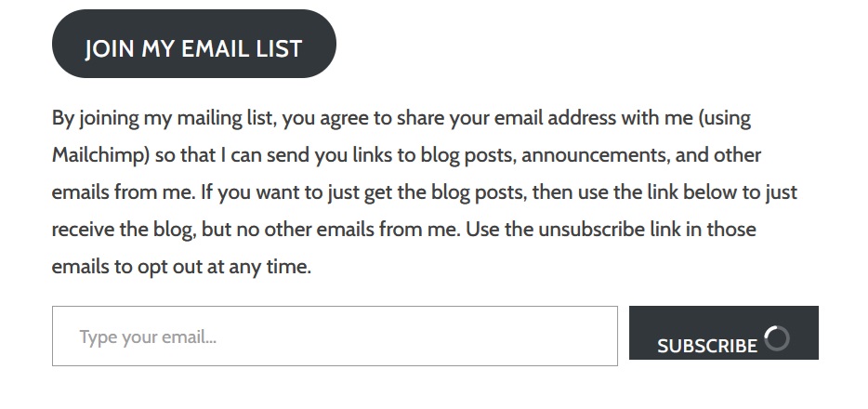This screenshot has height=409, width=868.
Task: Click the phrase "receive the blog"
Action: pyautogui.click(x=117, y=230)
